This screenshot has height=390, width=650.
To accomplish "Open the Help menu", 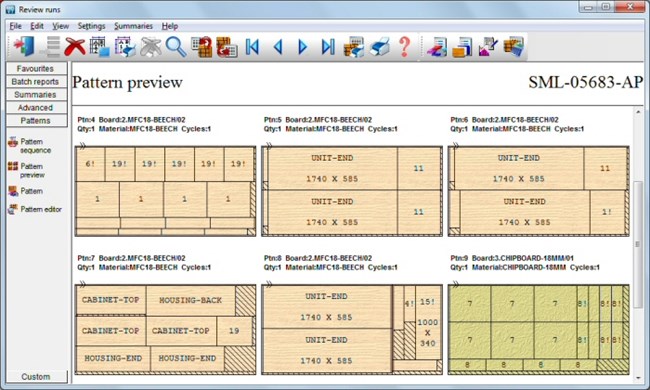I will [170, 26].
